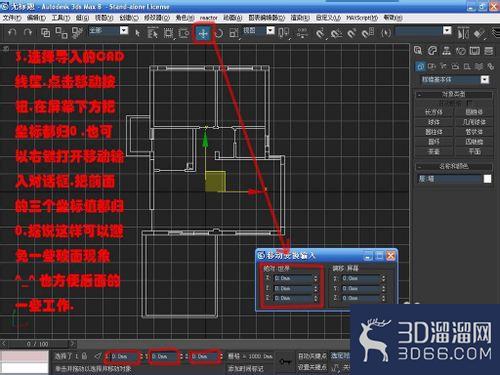Collapse the 名称和颜色 rollout
The width and height of the screenshot is (500, 375).
[x=454, y=166]
